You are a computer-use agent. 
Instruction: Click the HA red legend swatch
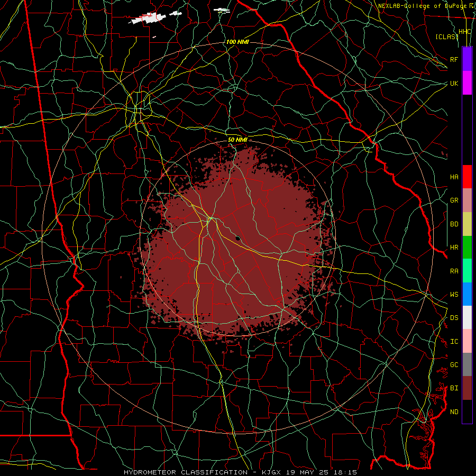point(467,177)
